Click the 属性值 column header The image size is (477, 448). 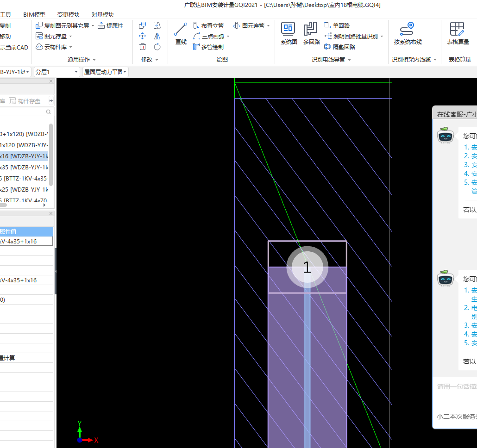click(26, 231)
